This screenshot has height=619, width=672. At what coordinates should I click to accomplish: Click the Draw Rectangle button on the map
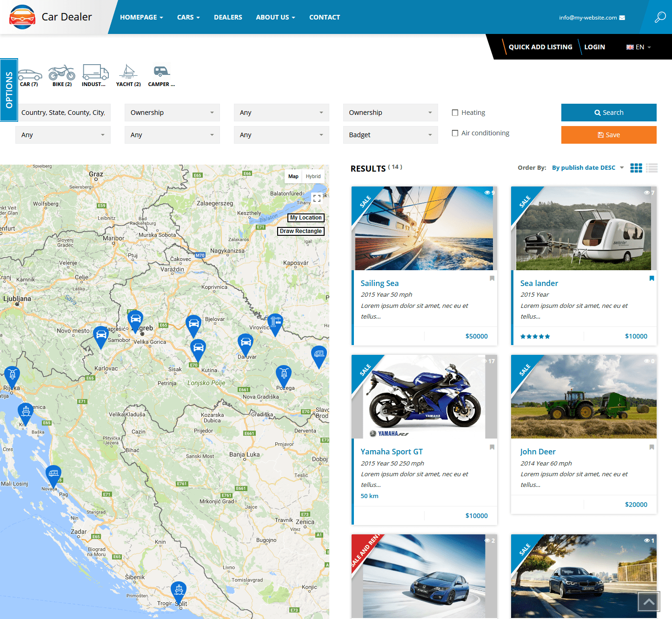[x=300, y=231]
